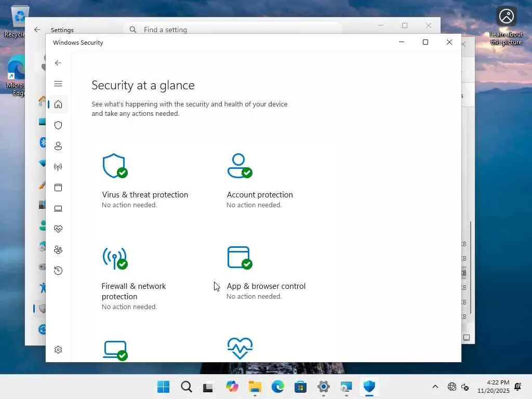This screenshot has width=532, height=399.
Task: Open the notifications bell icon
Action: [x=518, y=387]
